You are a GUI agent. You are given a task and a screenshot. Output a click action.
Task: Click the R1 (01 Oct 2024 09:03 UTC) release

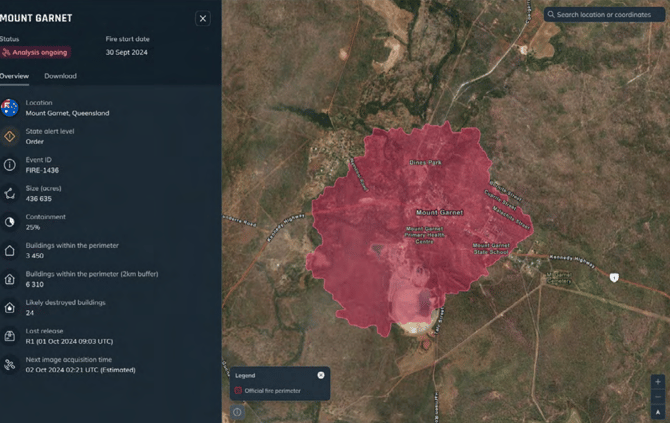tap(69, 341)
